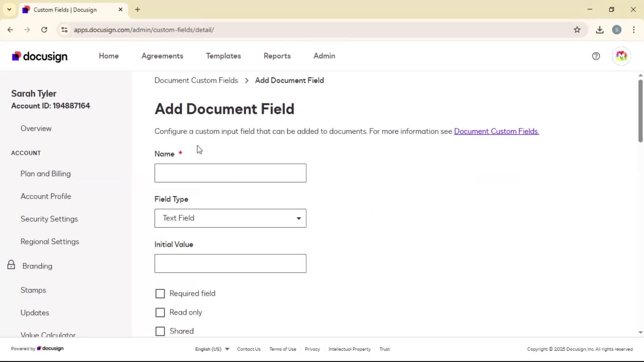Screen dimensions: 644x362
Task: Click the Docusign logo in the header
Action: [40, 56]
